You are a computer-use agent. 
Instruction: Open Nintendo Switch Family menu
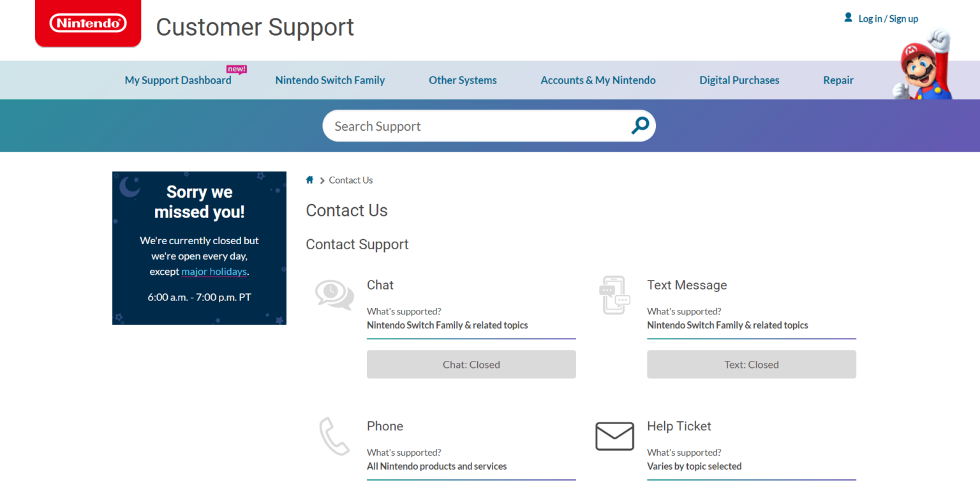(x=330, y=80)
